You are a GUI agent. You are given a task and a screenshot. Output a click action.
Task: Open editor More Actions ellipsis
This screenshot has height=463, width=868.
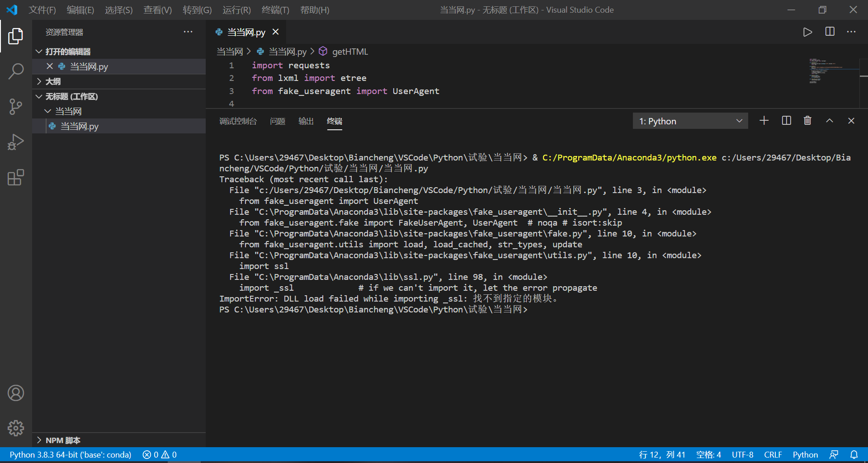coord(851,32)
